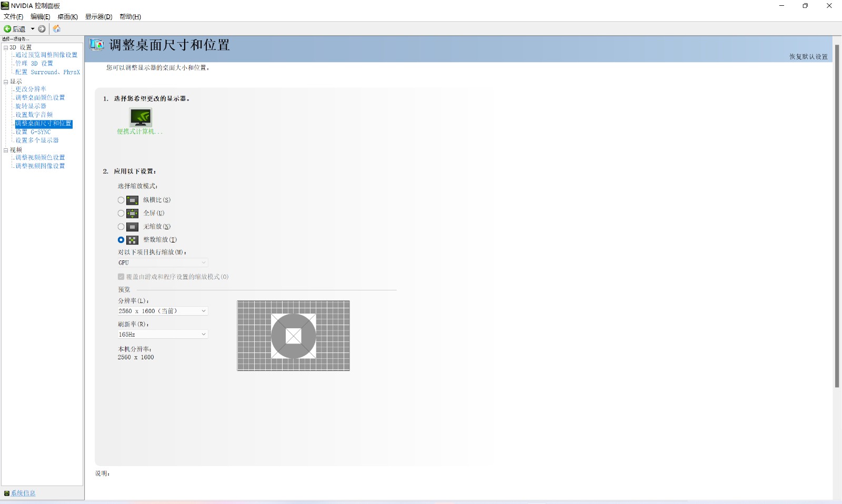The width and height of the screenshot is (842, 504).
Task: Open the Back history dropdown arrow
Action: (x=33, y=29)
